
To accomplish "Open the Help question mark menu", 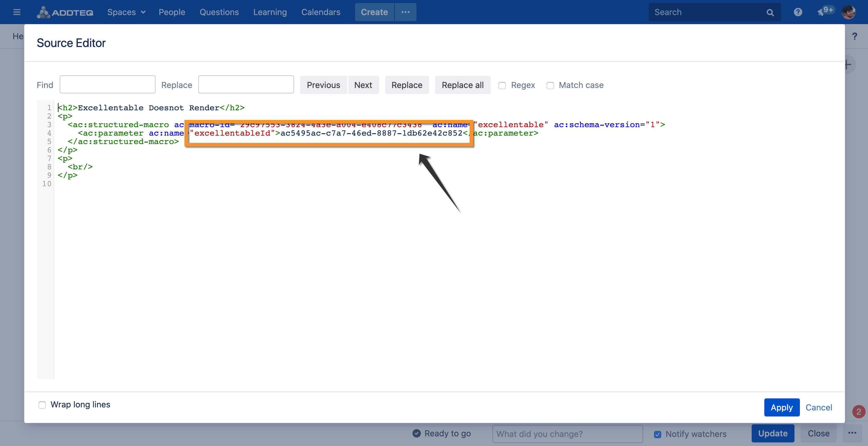I will [x=797, y=12].
